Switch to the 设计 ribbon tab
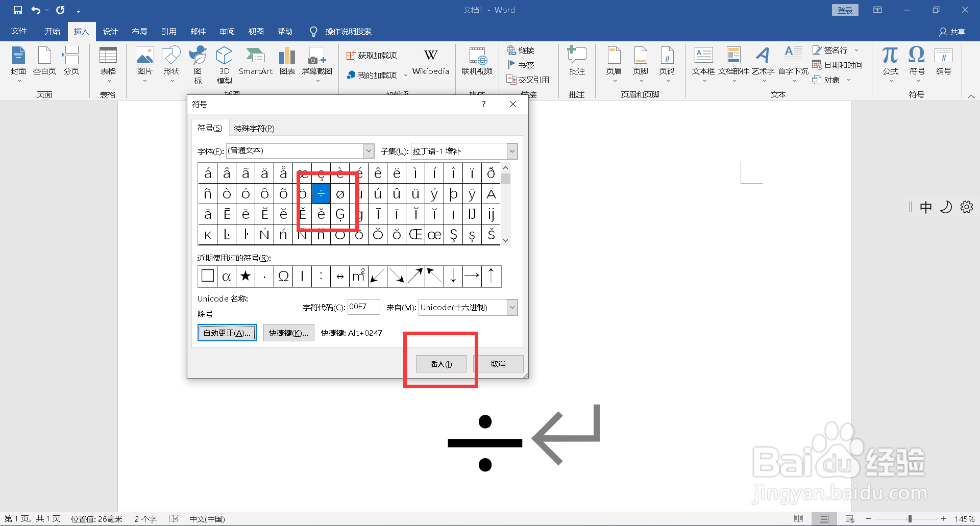The height and width of the screenshot is (526, 980). (x=110, y=31)
